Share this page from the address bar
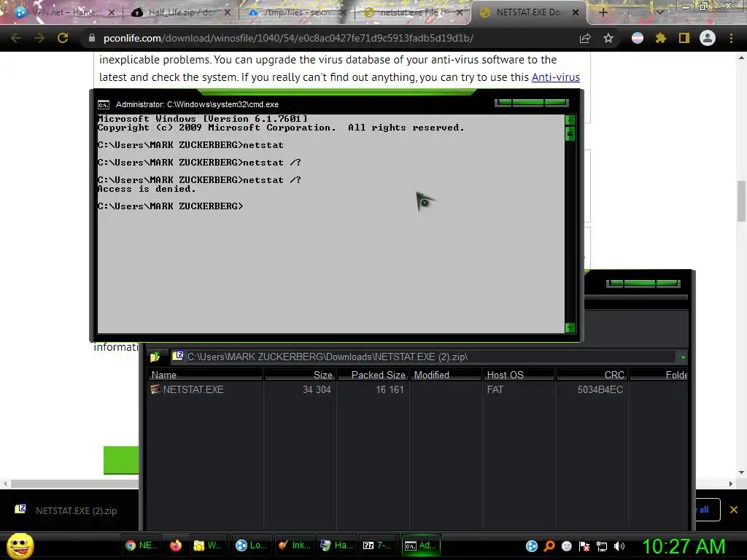Screen dimensions: 747x560 tap(585, 39)
